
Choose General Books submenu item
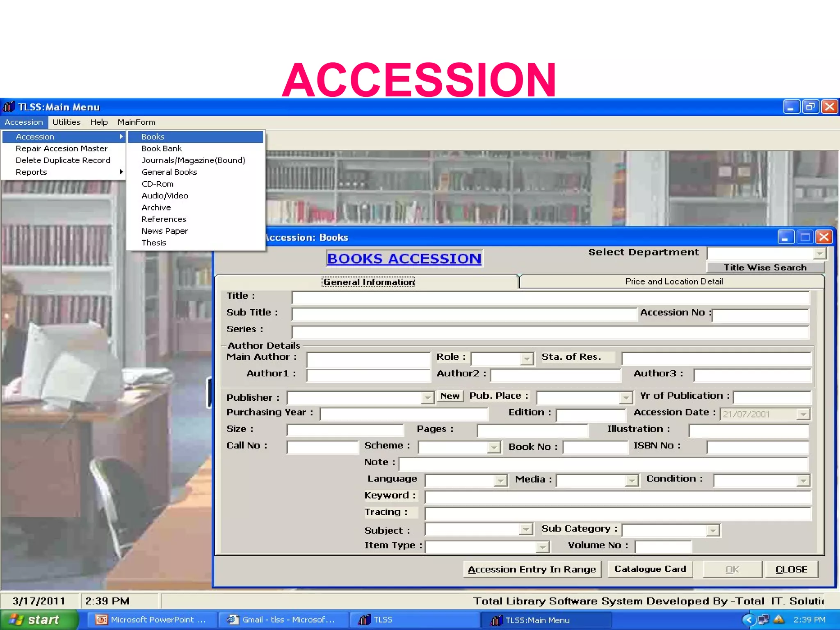195,172
